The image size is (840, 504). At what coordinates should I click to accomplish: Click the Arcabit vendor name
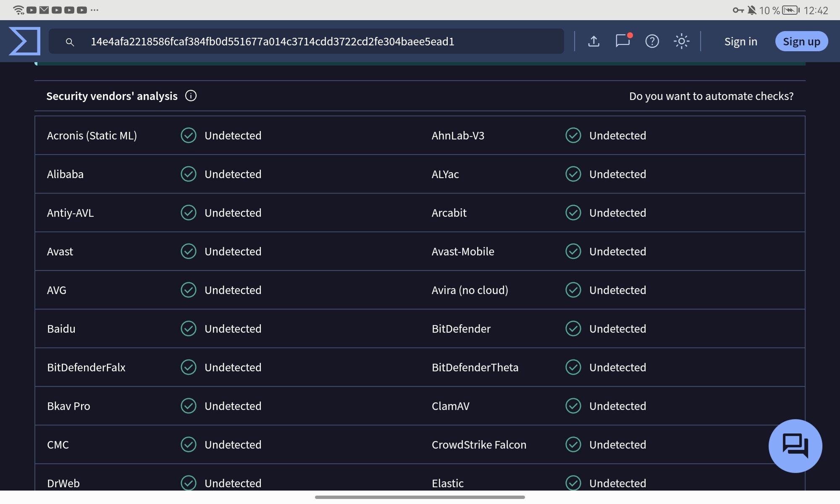click(449, 213)
